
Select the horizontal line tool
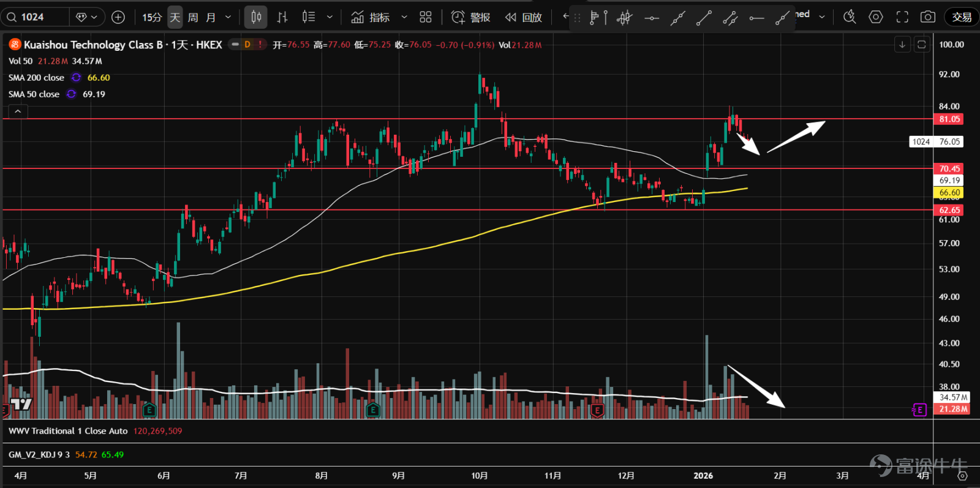click(x=652, y=18)
